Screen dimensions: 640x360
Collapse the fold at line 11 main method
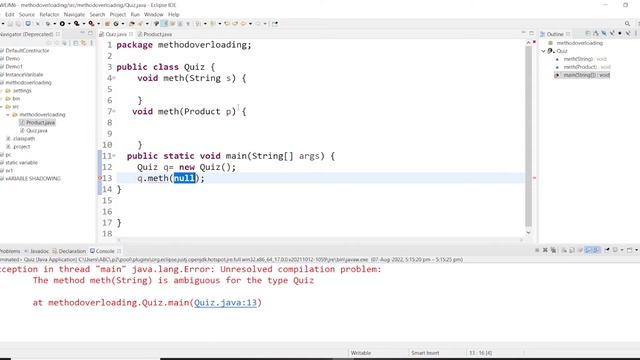point(114,156)
